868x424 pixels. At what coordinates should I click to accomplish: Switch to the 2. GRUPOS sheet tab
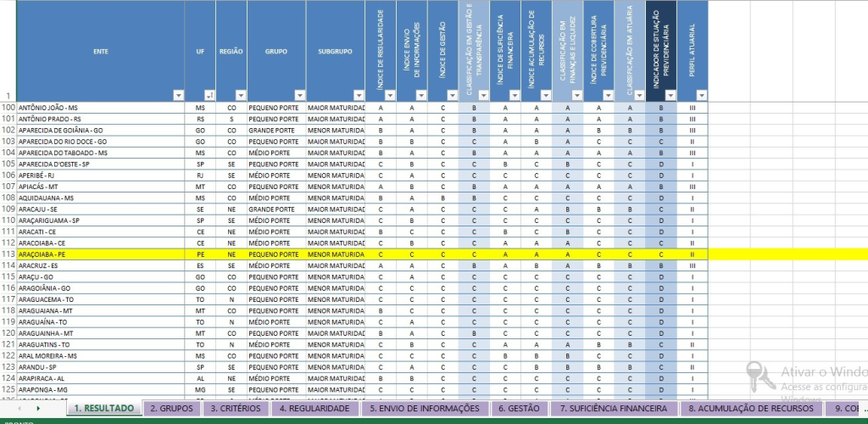(171, 409)
